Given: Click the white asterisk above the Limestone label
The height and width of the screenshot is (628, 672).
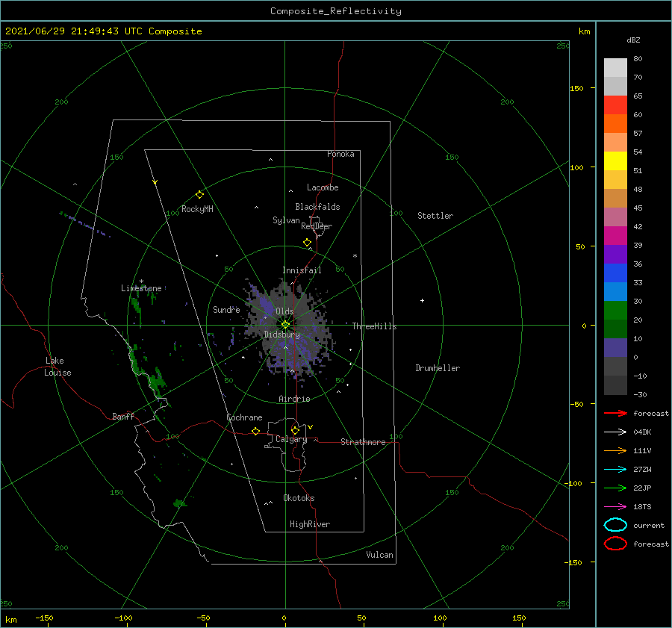Looking at the screenshot, I should 141,282.
